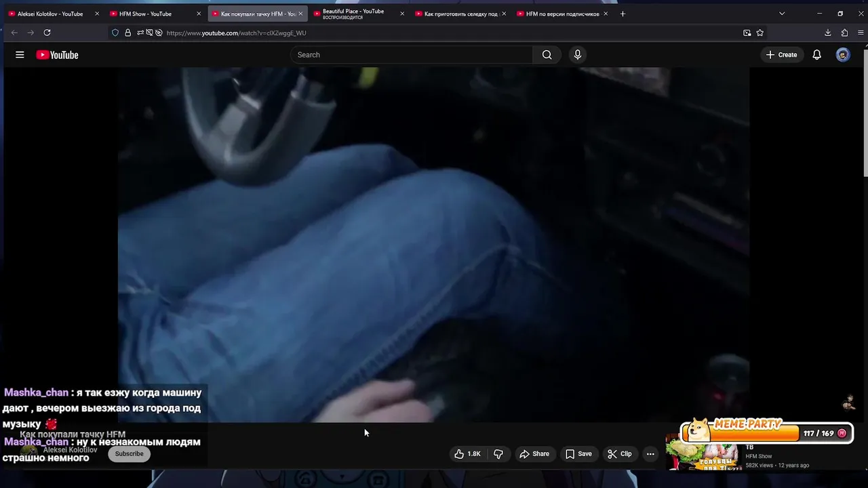Open the YouTube guide hamburger menu
This screenshot has height=488, width=868.
20,55
